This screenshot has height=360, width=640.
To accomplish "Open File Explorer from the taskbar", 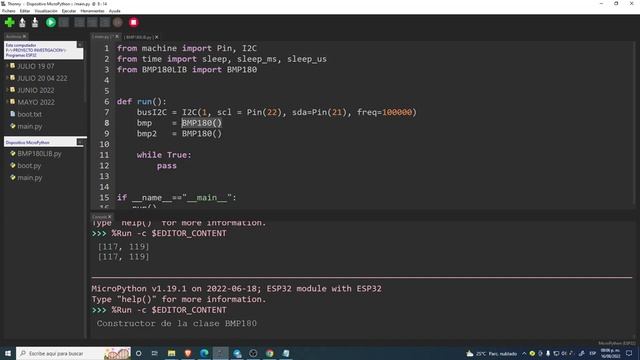I will [x=171, y=353].
